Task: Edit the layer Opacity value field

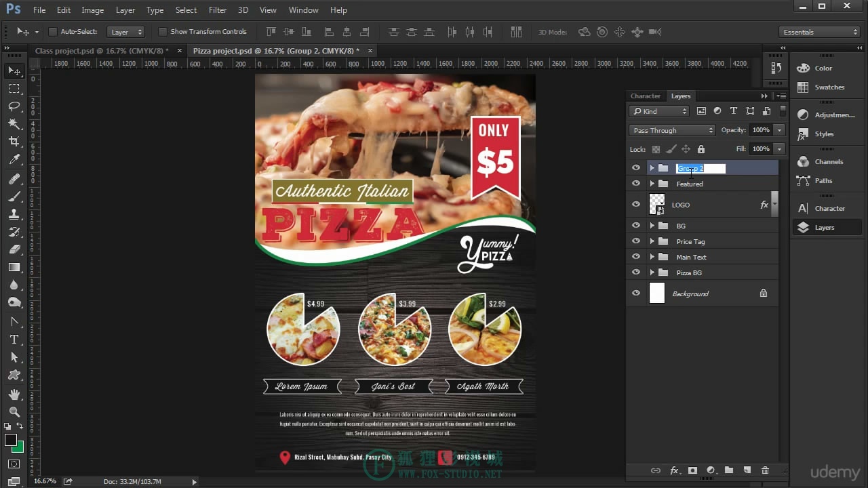Action: [760, 130]
